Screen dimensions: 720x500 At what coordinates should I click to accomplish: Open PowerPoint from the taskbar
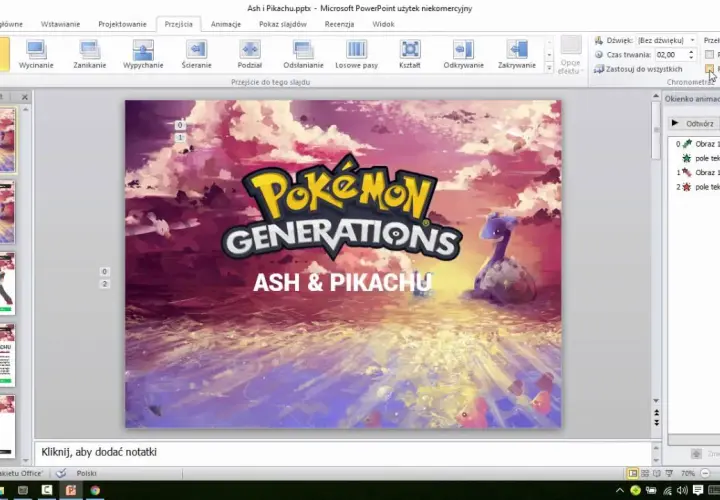point(70,490)
